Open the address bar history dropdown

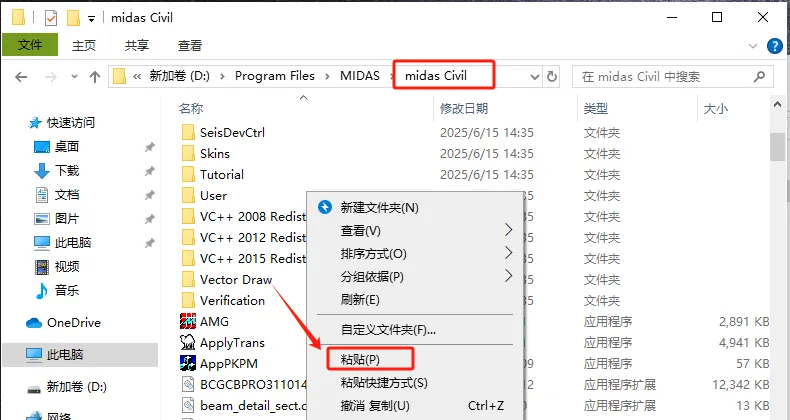click(535, 77)
